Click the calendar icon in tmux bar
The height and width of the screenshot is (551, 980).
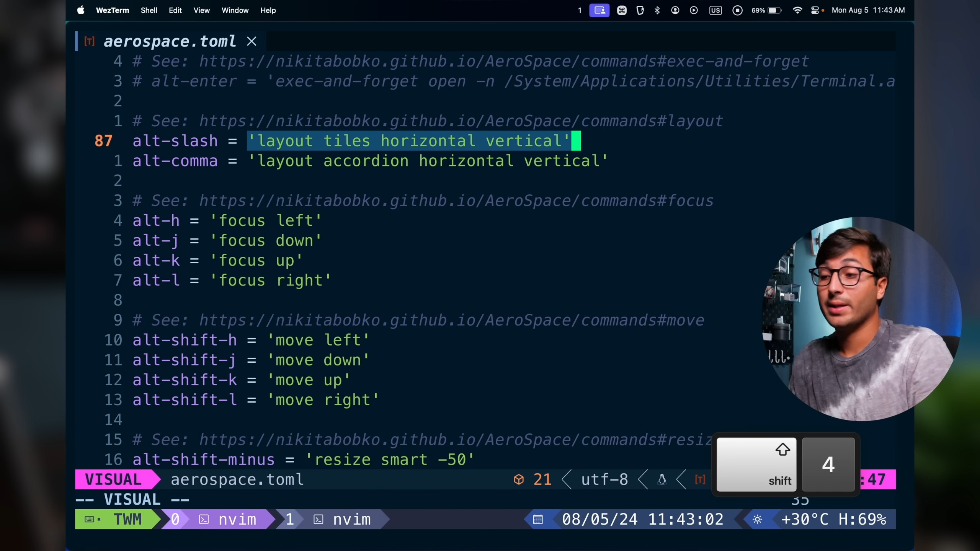[538, 519]
